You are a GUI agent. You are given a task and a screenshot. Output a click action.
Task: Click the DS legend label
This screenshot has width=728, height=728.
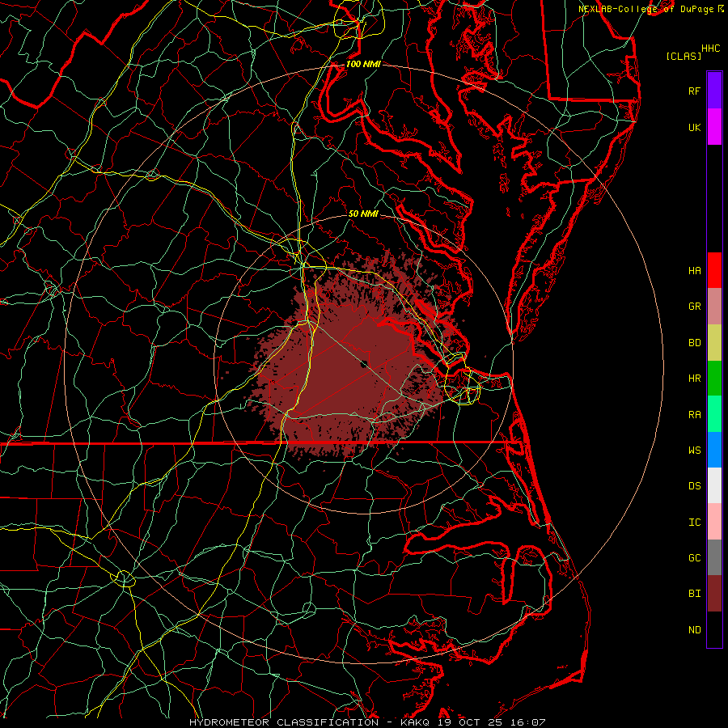coord(694,486)
